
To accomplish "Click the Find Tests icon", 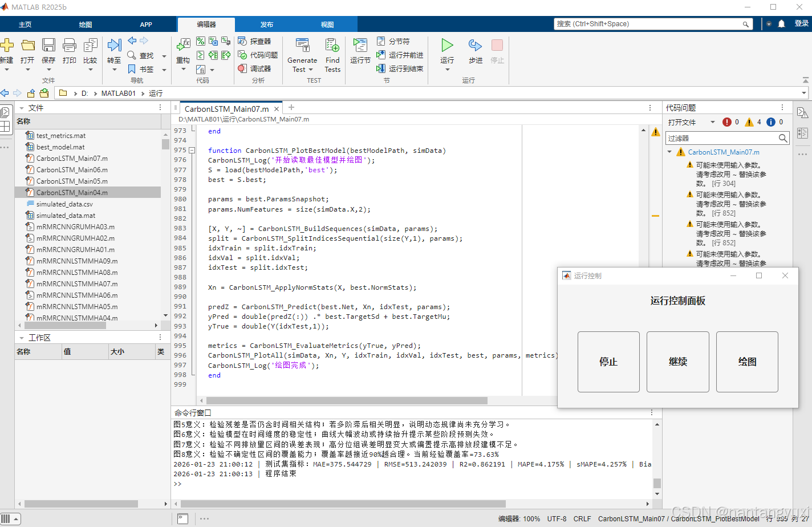I will [332, 45].
